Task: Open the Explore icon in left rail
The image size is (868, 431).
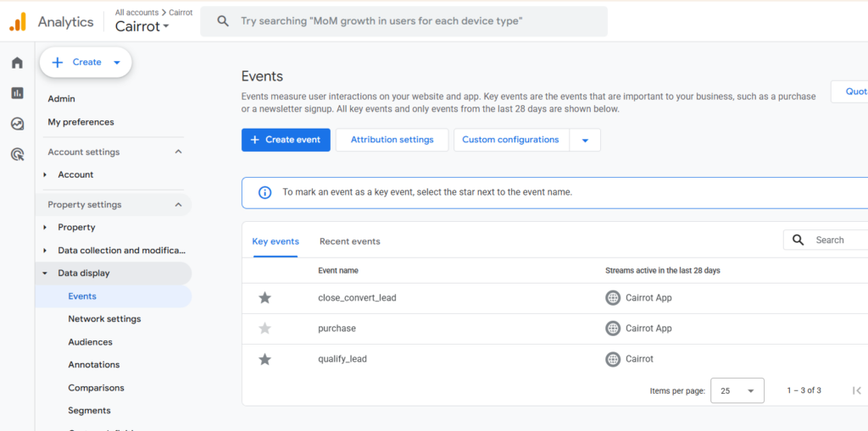Action: 17,124
